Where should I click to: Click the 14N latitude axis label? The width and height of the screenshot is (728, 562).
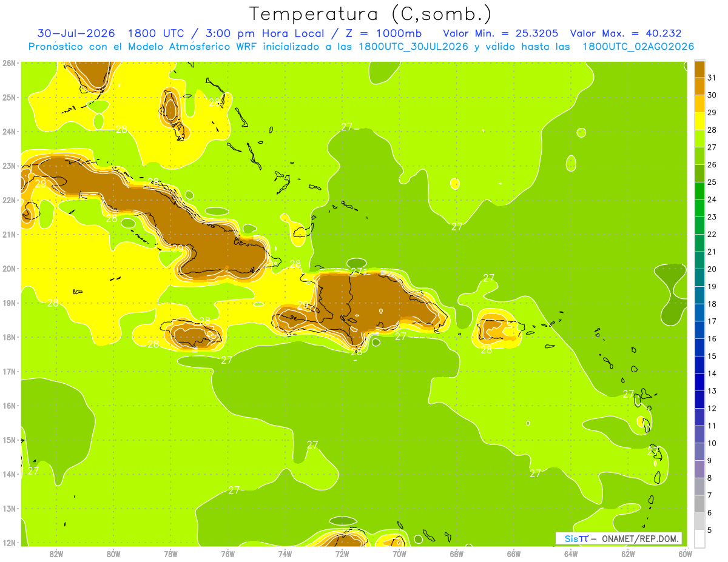tap(9, 474)
